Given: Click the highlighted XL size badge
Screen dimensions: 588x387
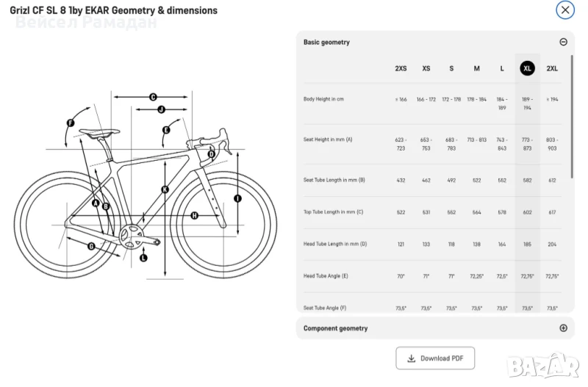Looking at the screenshot, I should [527, 68].
